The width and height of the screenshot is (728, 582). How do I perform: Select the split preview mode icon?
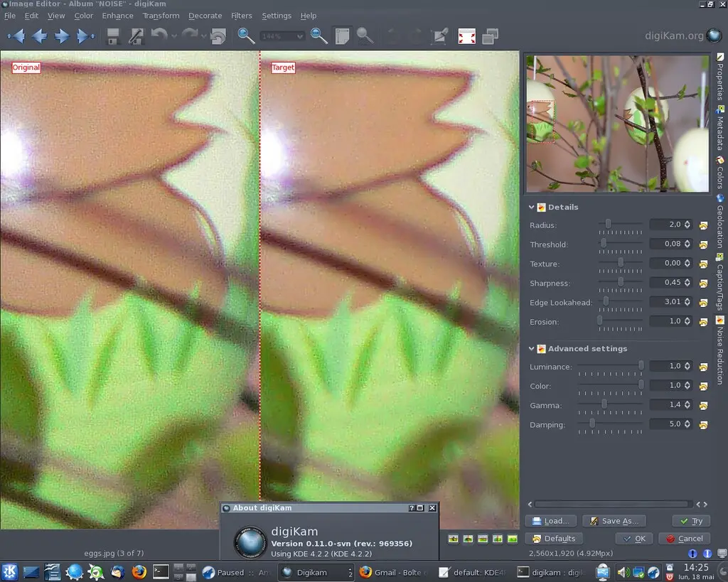point(469,539)
